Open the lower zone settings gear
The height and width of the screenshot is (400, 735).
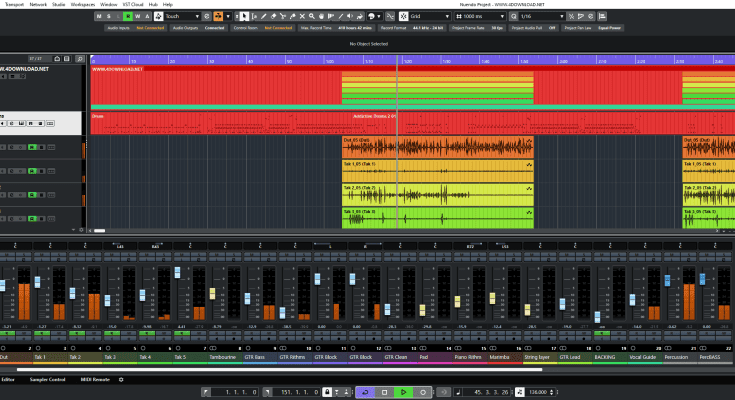coord(121,380)
